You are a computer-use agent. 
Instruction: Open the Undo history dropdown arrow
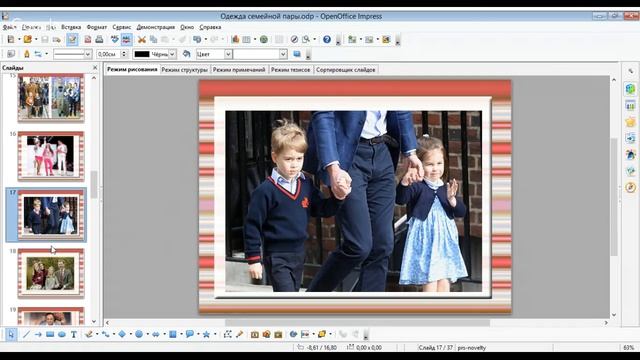[205, 40]
